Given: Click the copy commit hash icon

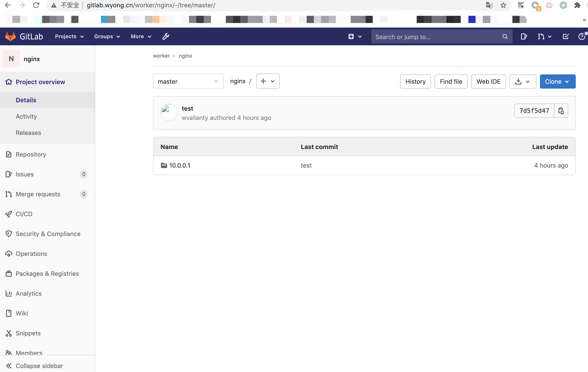Looking at the screenshot, I should 561,111.
